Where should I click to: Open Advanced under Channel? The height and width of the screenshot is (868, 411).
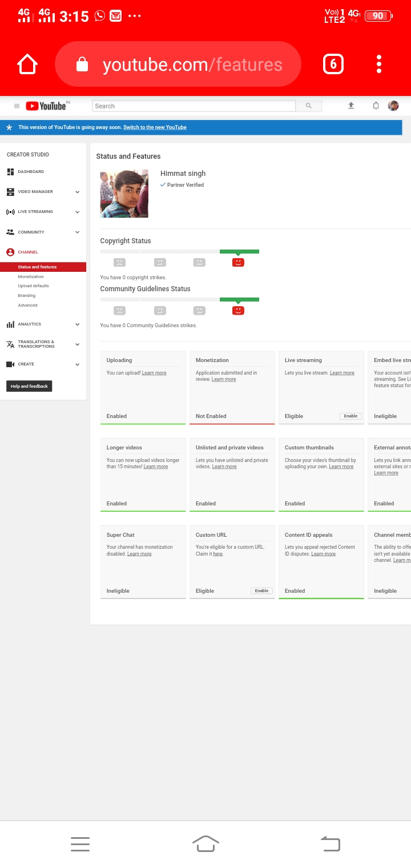coord(27,305)
